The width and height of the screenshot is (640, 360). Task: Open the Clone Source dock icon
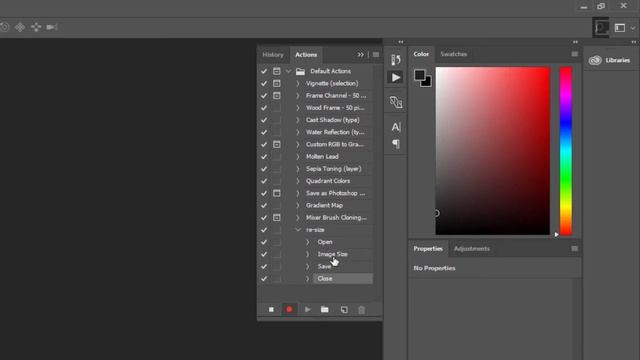point(396,102)
